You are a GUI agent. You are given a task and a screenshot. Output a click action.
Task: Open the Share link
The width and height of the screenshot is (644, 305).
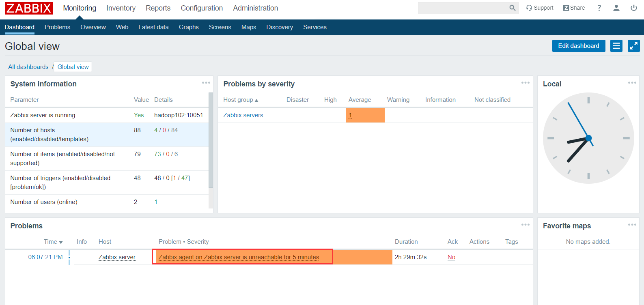(574, 8)
